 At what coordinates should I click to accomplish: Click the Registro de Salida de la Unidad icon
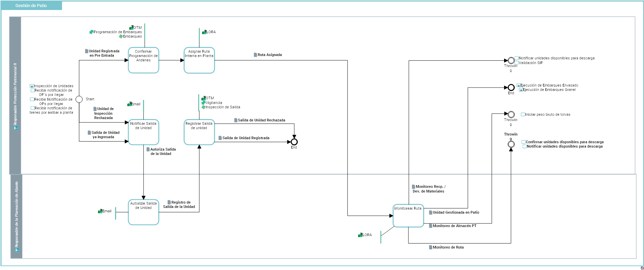[x=169, y=202]
